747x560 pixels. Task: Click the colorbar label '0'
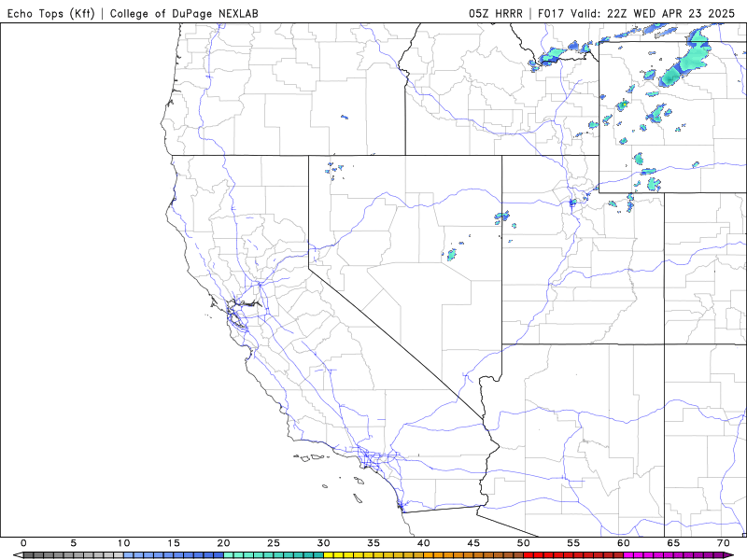click(x=24, y=543)
